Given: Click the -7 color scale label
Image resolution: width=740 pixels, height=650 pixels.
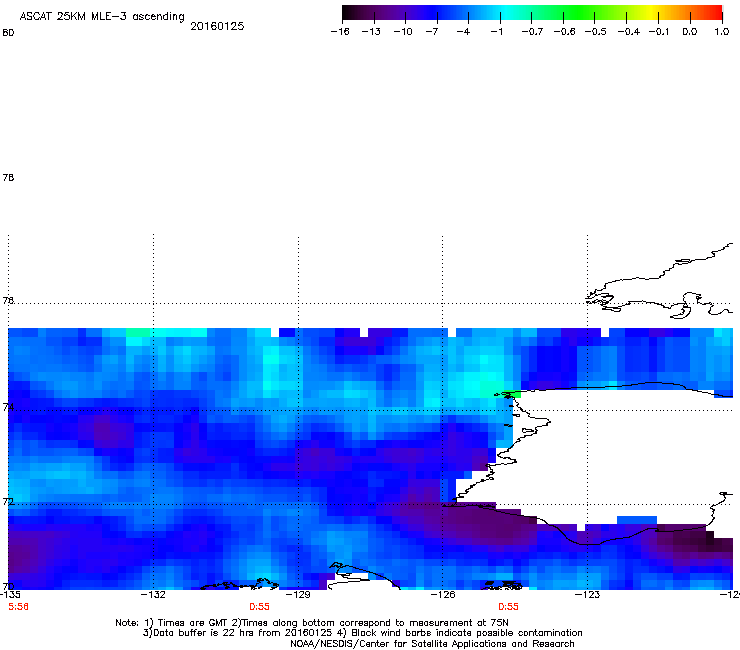Looking at the screenshot, I should [432, 32].
